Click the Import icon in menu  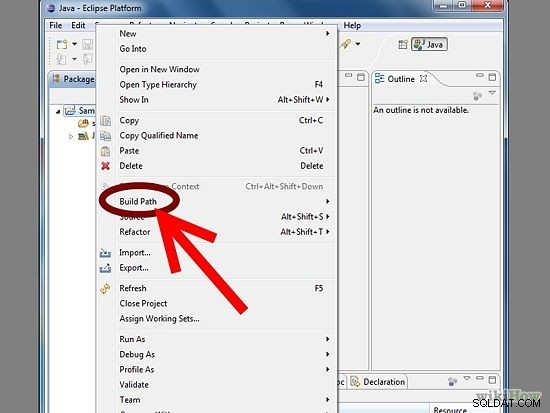[105, 253]
